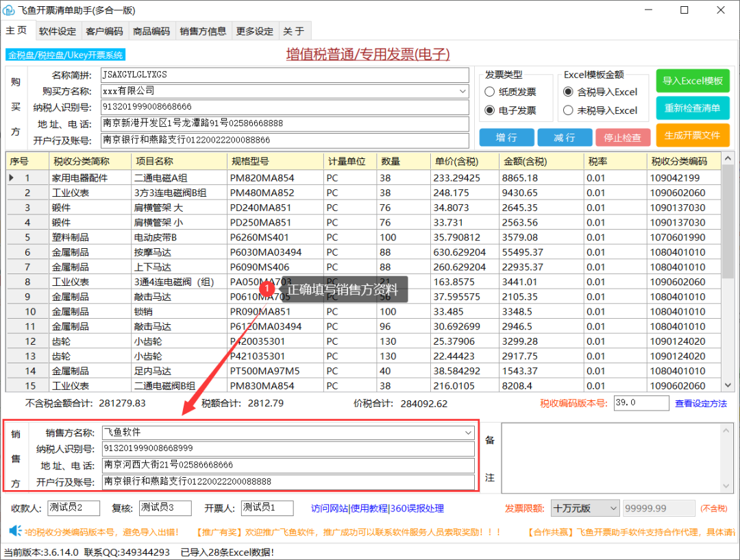Click the 停止检查 button

point(622,137)
